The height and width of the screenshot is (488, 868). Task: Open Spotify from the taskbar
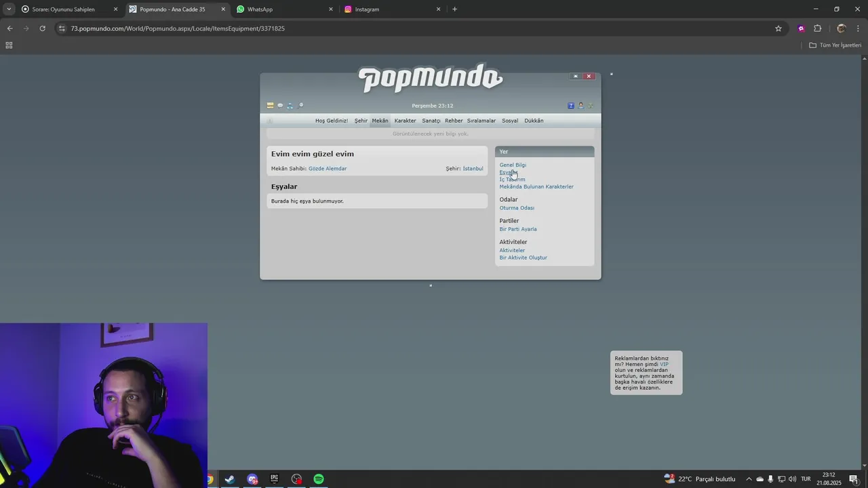click(319, 479)
